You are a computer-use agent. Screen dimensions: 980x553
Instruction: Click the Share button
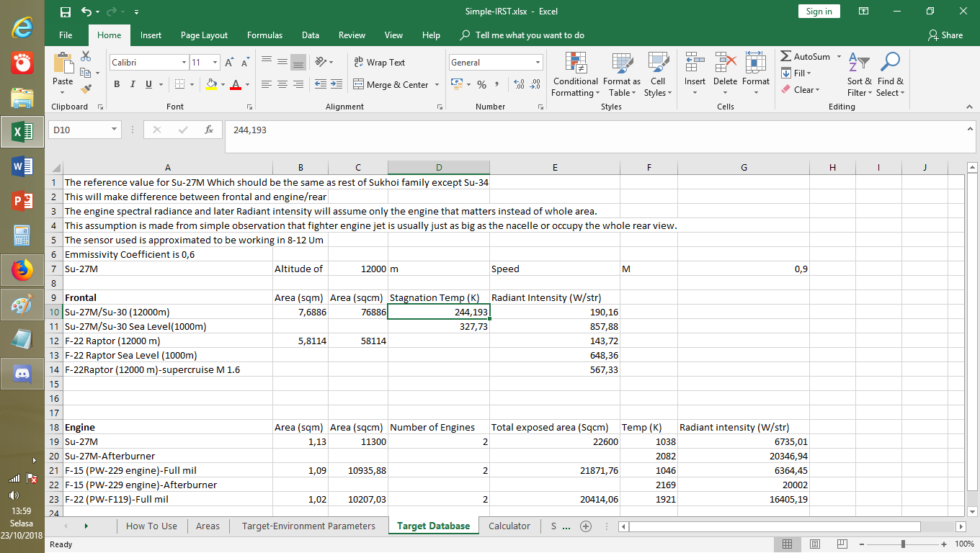tap(946, 35)
